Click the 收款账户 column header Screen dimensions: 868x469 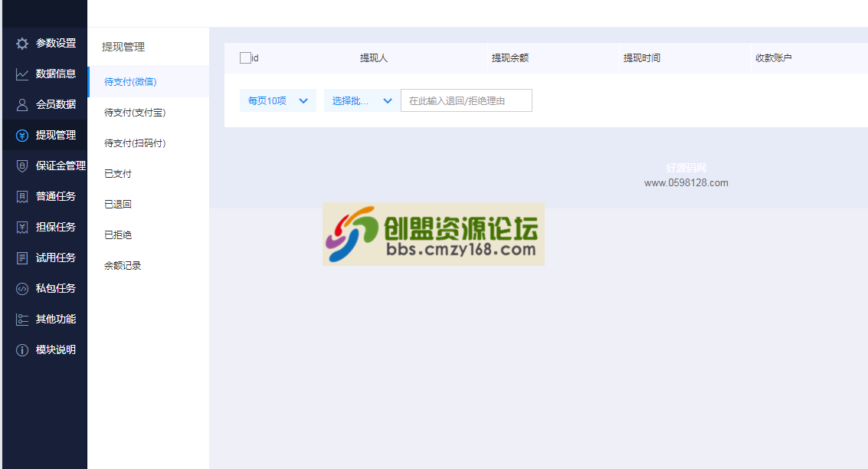pyautogui.click(x=773, y=58)
